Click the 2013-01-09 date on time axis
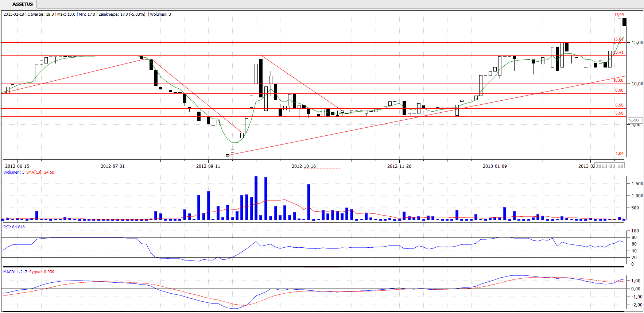 tap(494, 166)
